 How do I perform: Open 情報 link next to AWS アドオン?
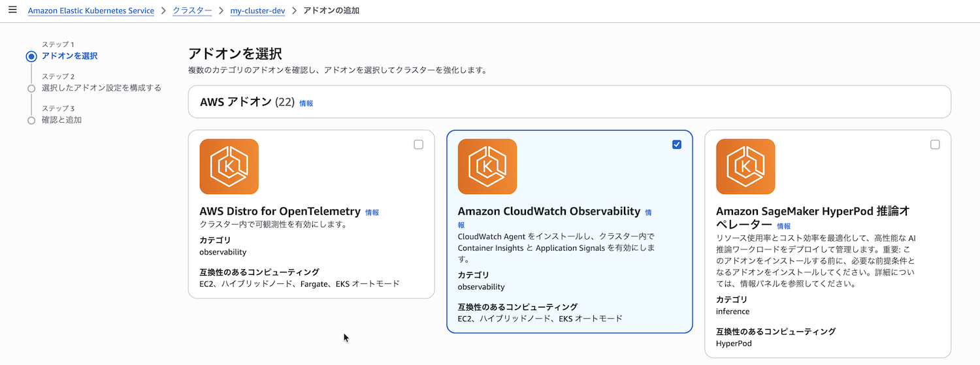click(x=306, y=103)
